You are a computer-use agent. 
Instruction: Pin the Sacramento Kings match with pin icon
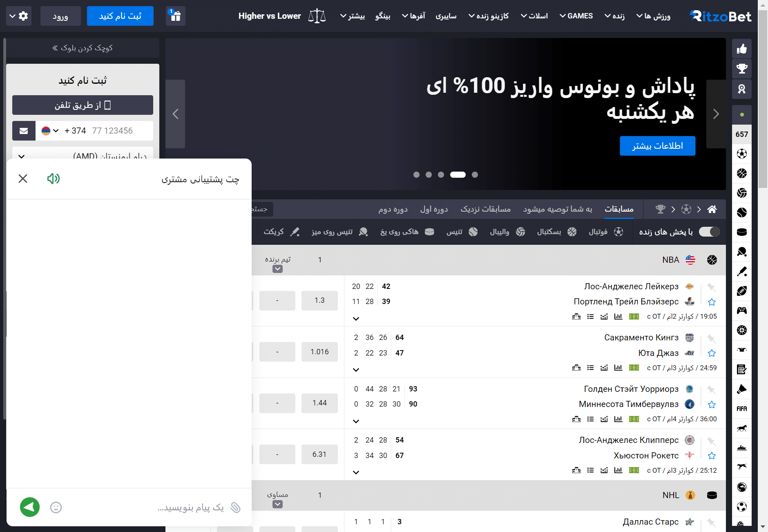(711, 338)
